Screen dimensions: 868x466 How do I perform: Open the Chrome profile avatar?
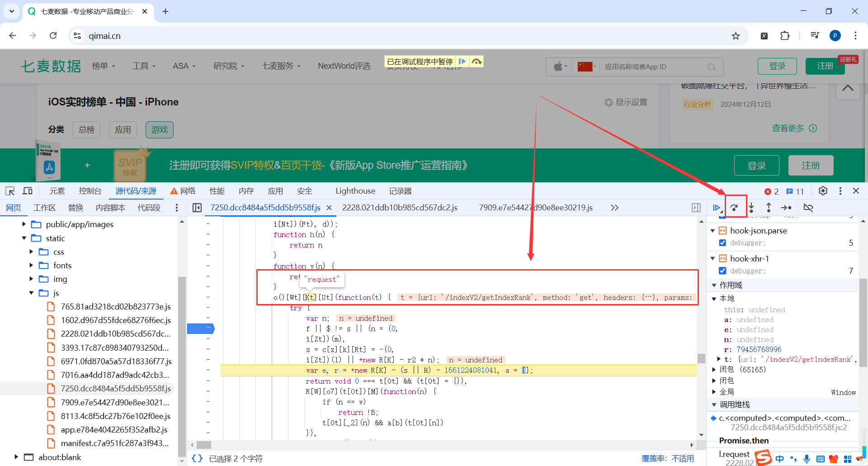pos(835,36)
